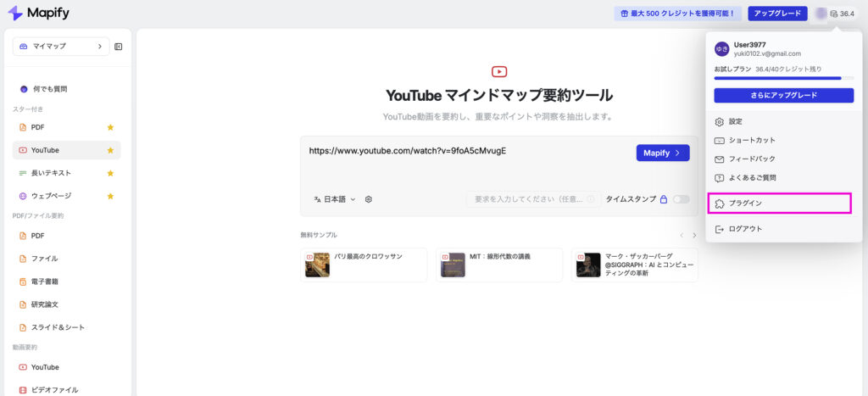Select プラグイン in the user menu
The width and height of the screenshot is (868, 396).
(778, 204)
